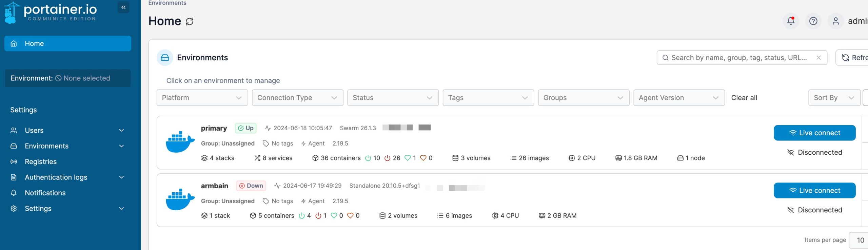The image size is (868, 250).
Task: Open the primary environment by name
Action: (x=214, y=128)
